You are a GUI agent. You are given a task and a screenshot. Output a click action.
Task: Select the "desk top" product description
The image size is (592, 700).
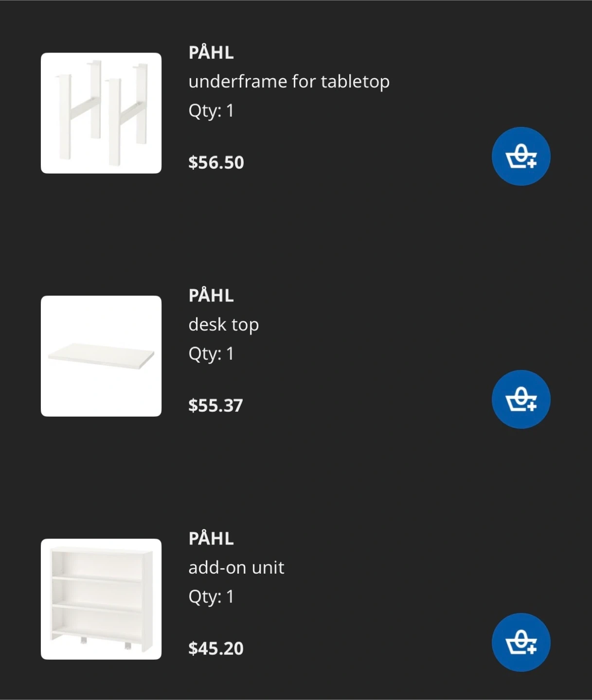click(223, 325)
